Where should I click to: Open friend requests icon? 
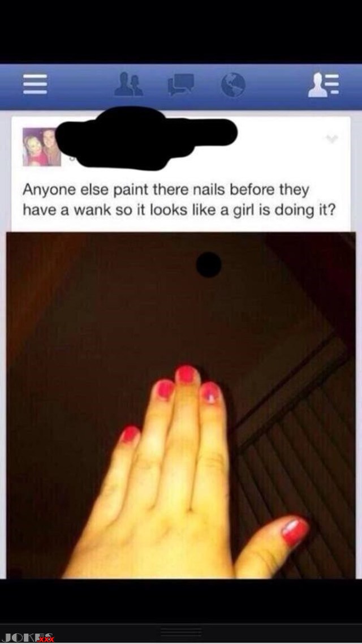[128, 84]
